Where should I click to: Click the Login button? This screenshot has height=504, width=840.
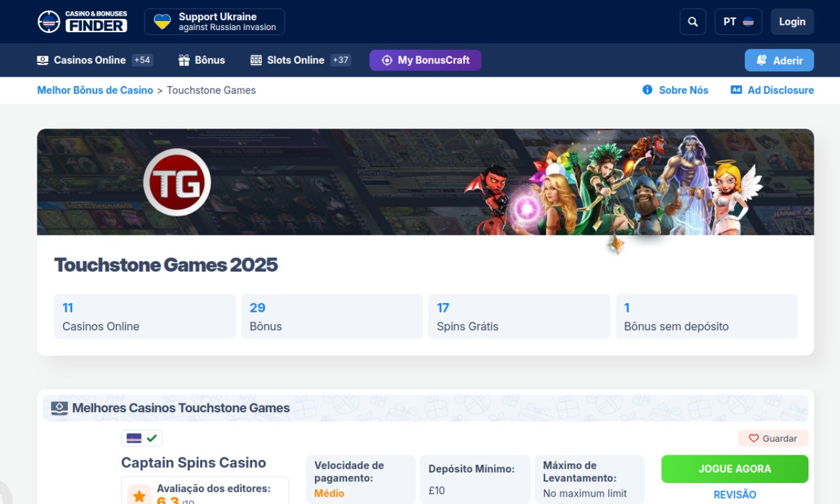[792, 22]
